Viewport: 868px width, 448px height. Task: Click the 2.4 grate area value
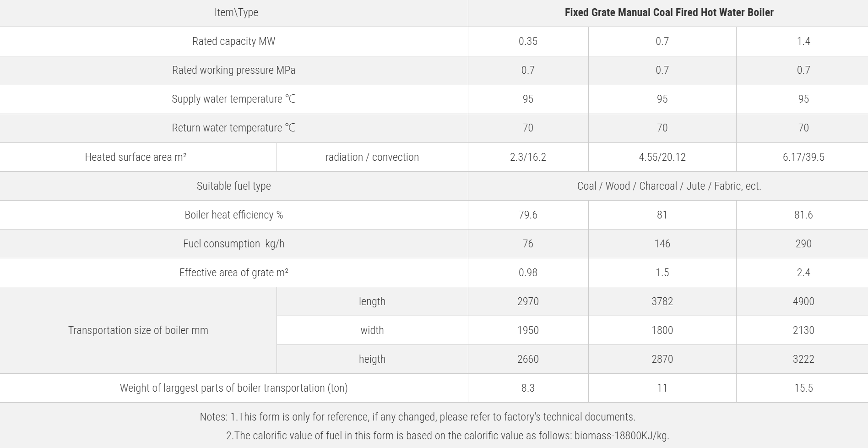coord(803,273)
